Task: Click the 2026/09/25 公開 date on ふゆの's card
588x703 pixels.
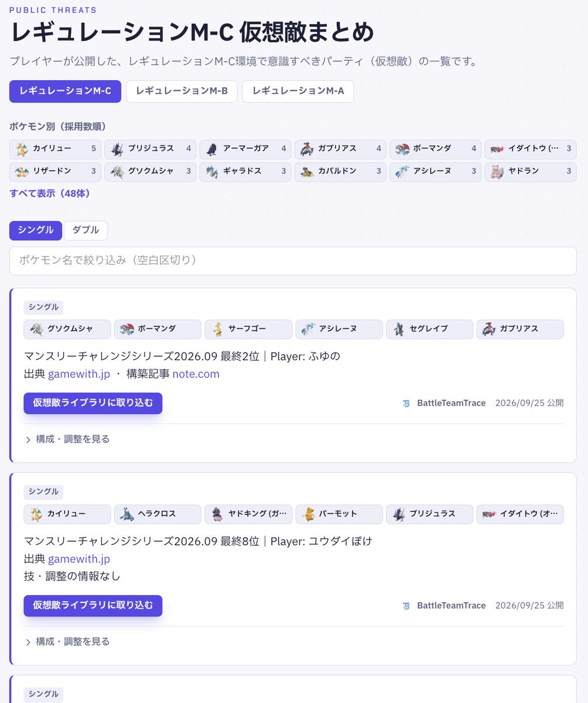Action: (529, 403)
